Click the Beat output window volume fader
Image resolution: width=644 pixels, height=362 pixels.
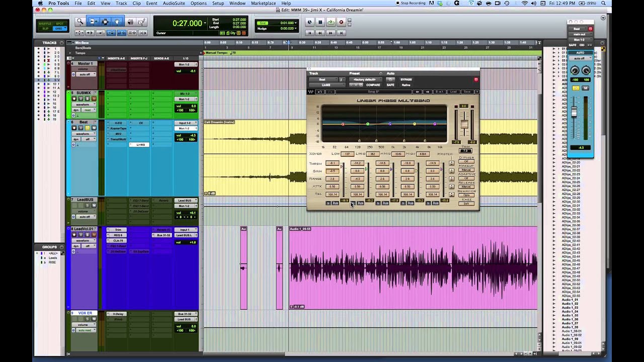[574, 112]
